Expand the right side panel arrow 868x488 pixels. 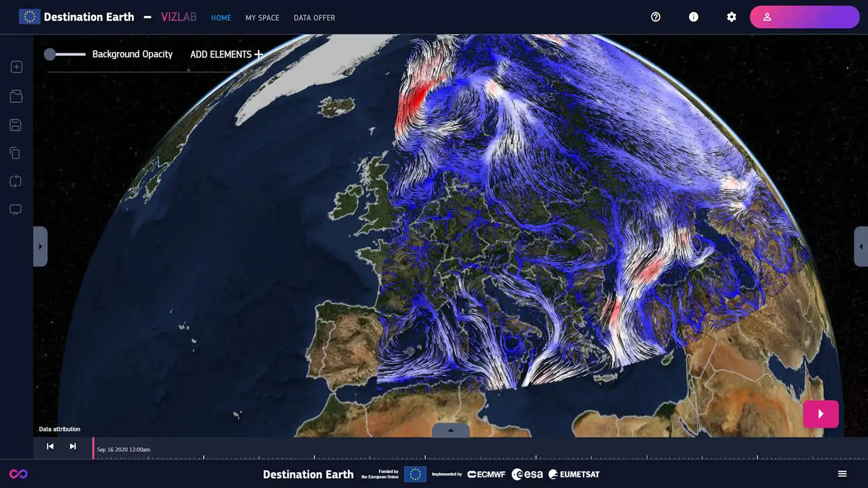861,247
